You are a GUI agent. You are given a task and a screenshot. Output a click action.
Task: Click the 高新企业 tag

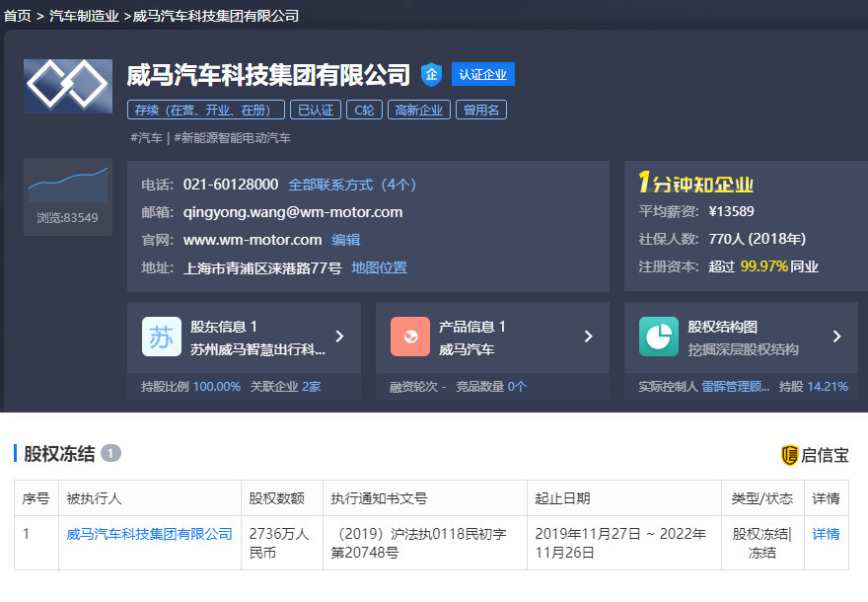[419, 110]
